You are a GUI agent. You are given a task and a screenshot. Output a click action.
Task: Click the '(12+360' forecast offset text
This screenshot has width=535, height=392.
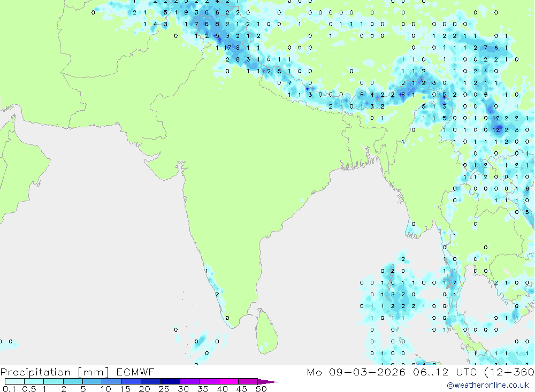pos(509,372)
